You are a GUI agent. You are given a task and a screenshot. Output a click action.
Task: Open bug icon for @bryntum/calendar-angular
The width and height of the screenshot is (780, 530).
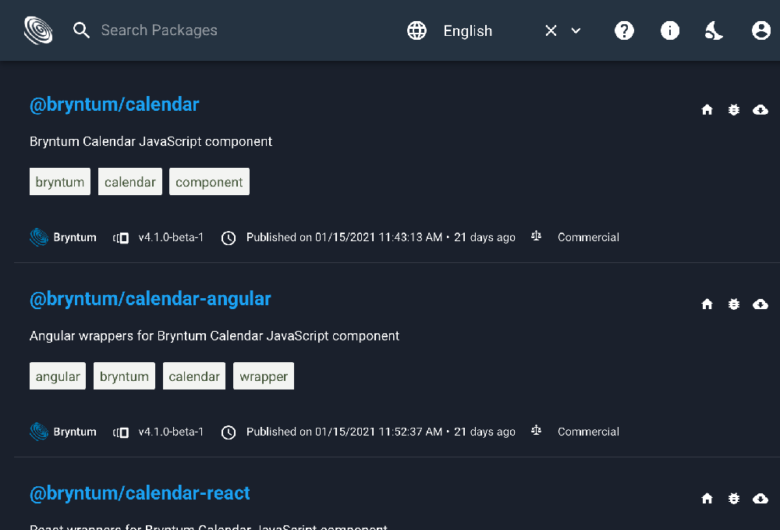coord(734,304)
